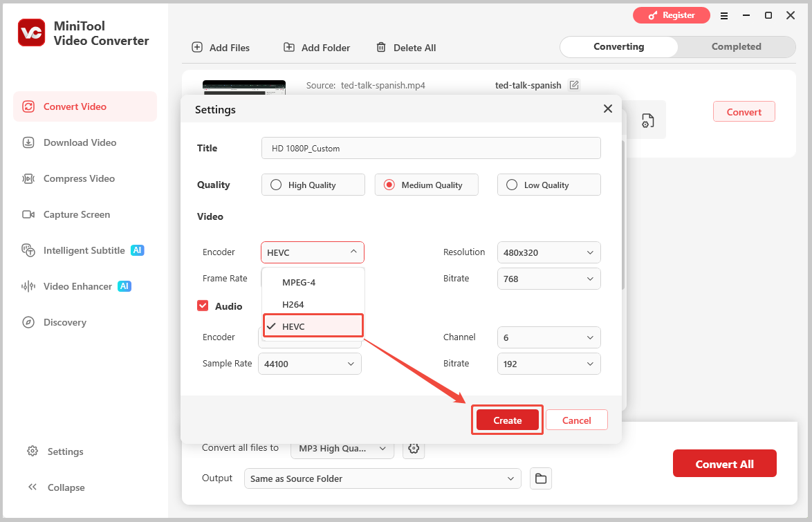Screen dimensions: 812x522
Task: Click the Download Video sidebar icon
Action: point(28,142)
